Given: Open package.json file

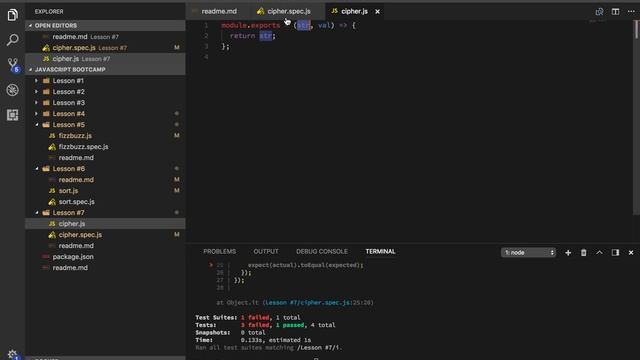Looking at the screenshot, I should tap(105, 257).
